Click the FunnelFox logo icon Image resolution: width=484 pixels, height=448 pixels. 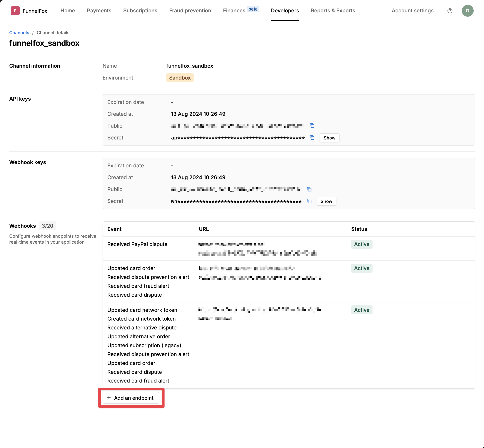click(x=15, y=11)
